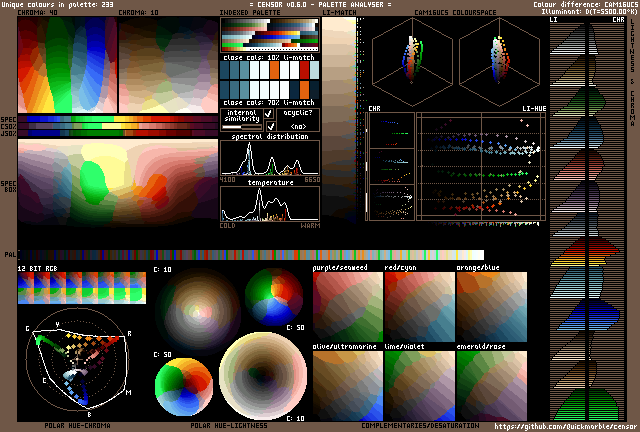Click the internal similarity level bar

click(241, 127)
